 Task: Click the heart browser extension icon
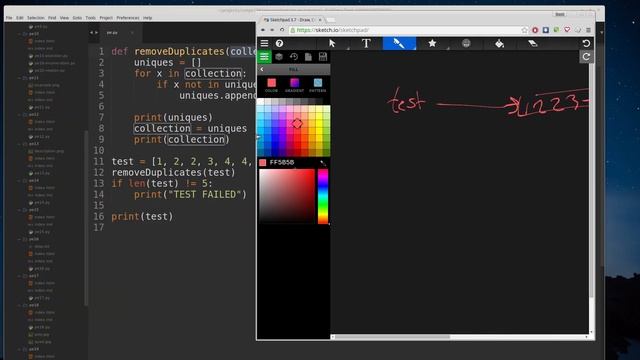567,30
